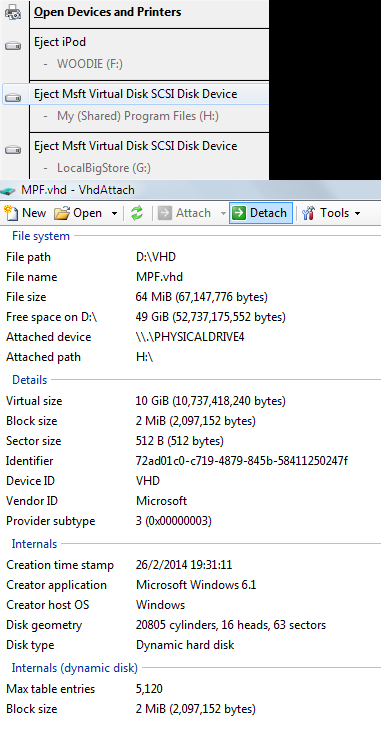Viewport: 381px width, 750px height.
Task: Click the Open folder icon
Action: tap(62, 213)
